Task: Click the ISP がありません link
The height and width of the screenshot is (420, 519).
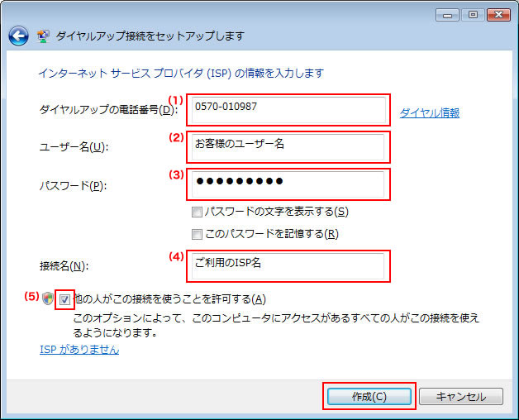Action: click(x=79, y=350)
